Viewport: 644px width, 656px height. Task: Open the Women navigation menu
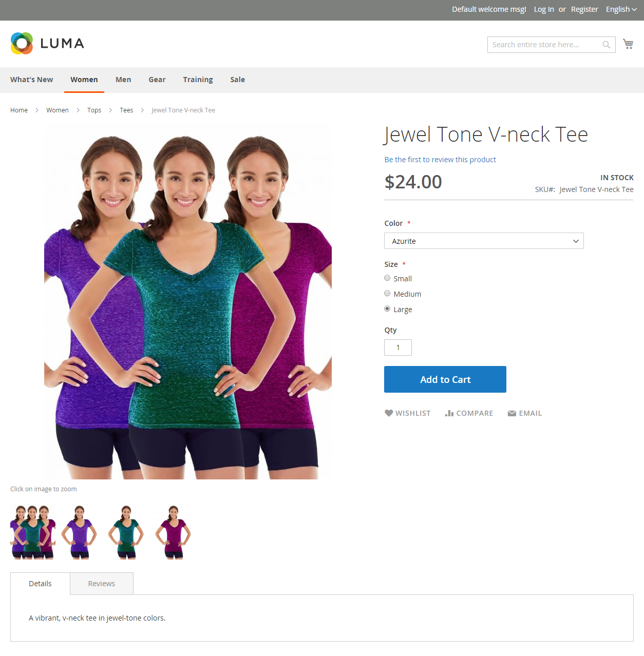coord(84,80)
